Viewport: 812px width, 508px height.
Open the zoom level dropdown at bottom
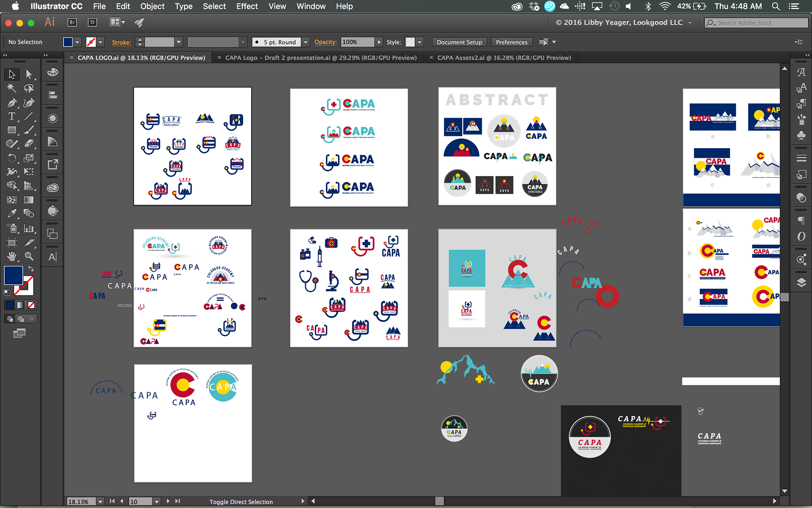100,502
